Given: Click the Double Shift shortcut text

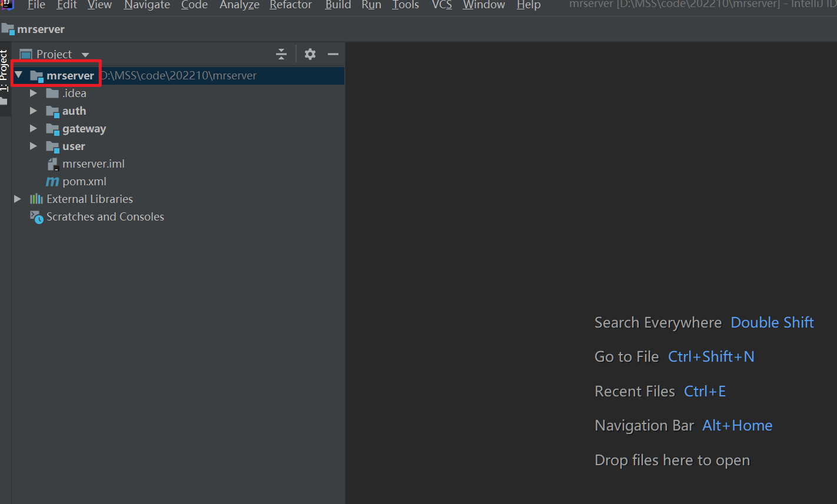Looking at the screenshot, I should [x=772, y=322].
